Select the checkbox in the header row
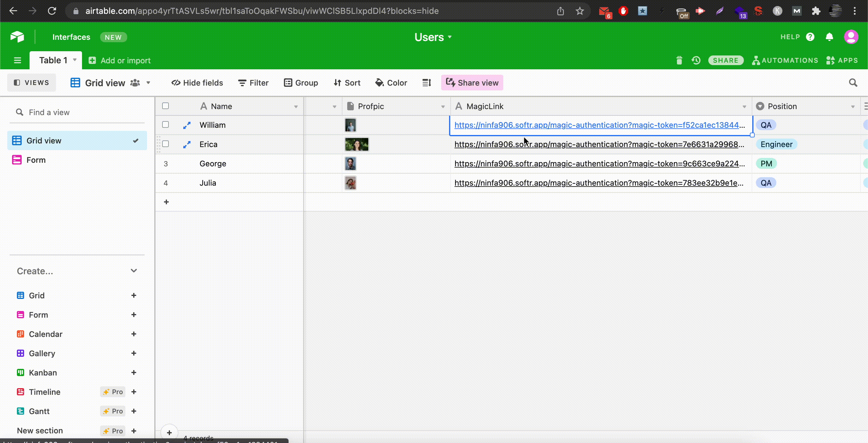This screenshot has width=868, height=443. [165, 105]
